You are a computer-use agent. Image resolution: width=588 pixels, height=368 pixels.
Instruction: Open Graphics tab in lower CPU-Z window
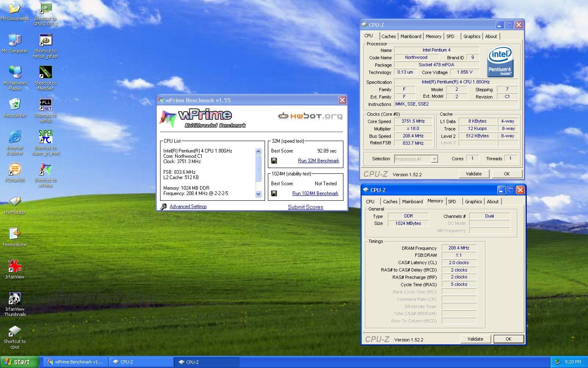(x=473, y=202)
